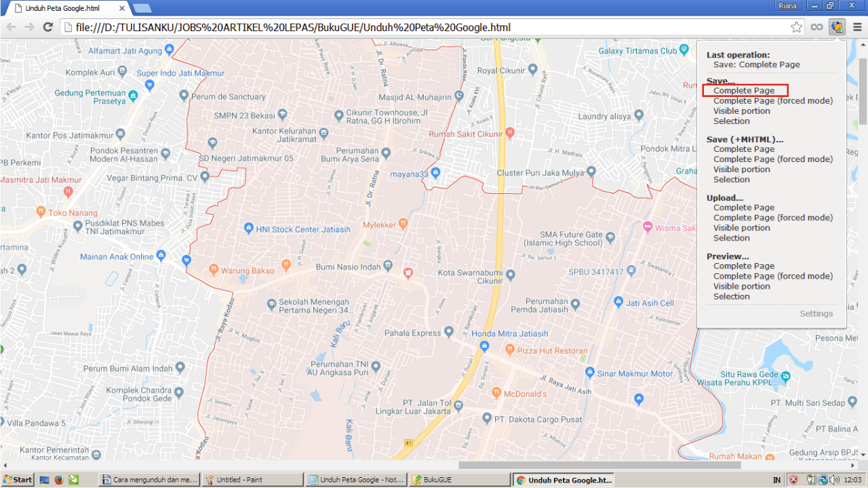The image size is (868, 488).
Task: Click the PT. Dakota Cargo Pusat pin
Action: tap(486, 419)
